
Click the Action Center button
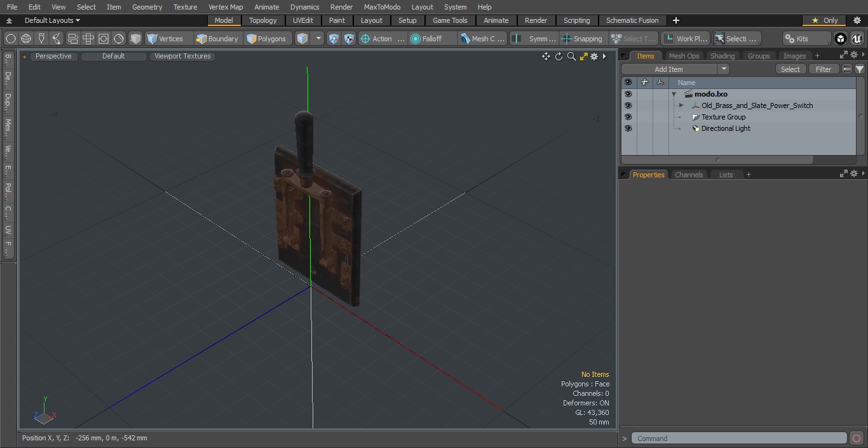pyautogui.click(x=383, y=39)
